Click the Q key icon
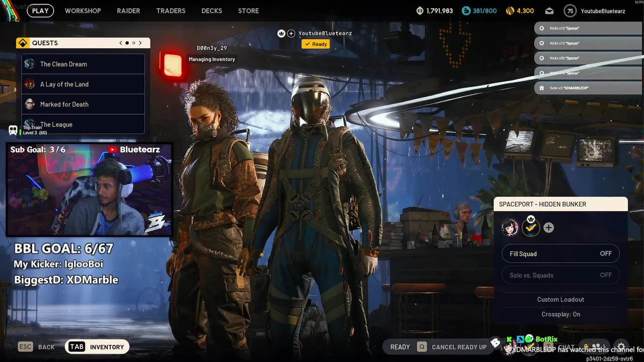 tap(422, 347)
